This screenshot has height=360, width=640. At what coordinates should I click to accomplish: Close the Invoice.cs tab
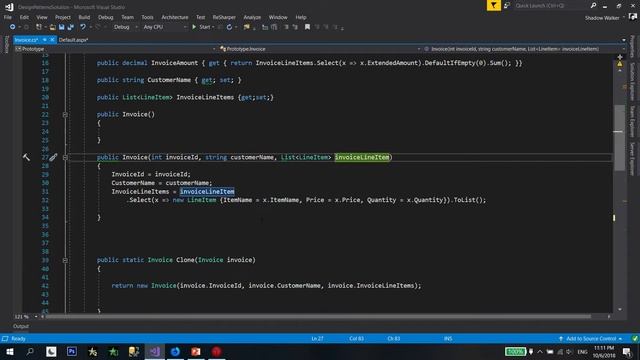tap(52, 40)
